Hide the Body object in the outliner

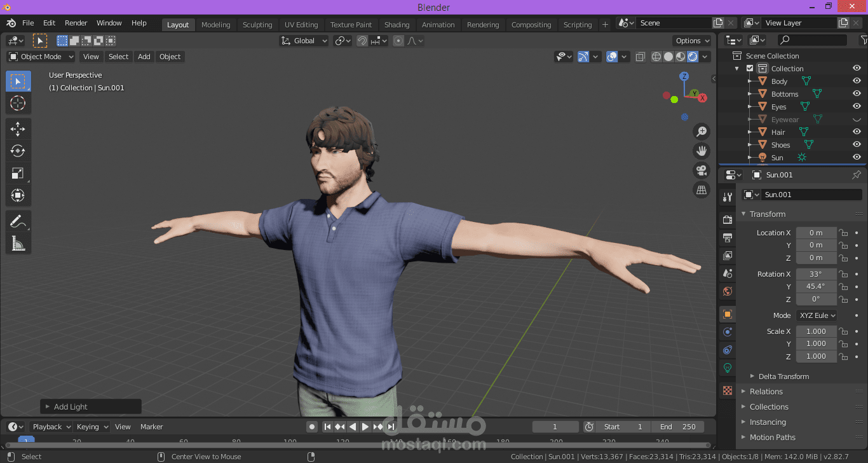pyautogui.click(x=857, y=81)
